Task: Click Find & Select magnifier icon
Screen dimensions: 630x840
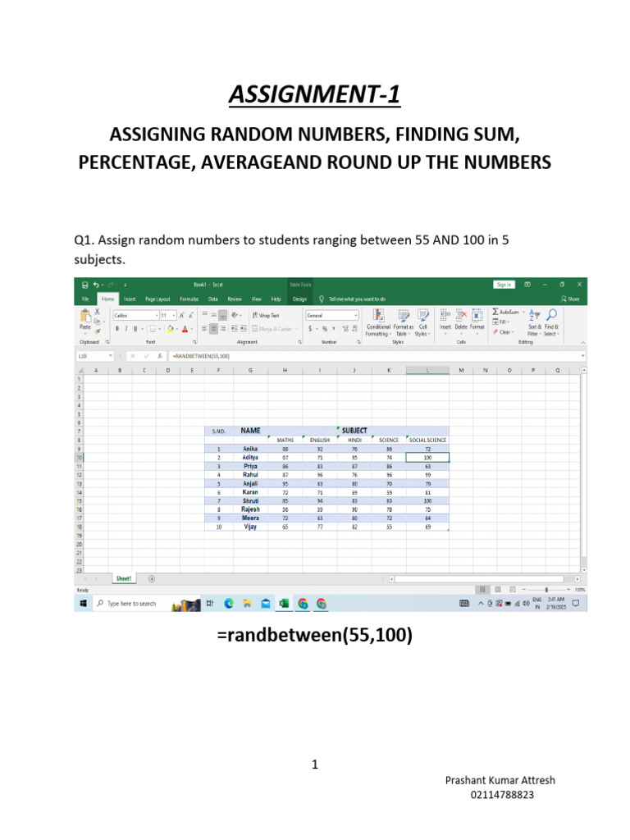Action: tap(551, 315)
